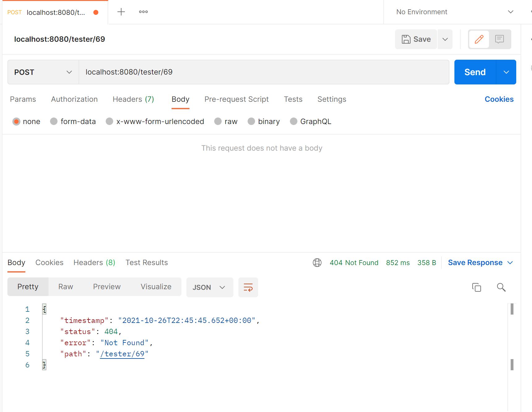Switch to the Tests tab
This screenshot has width=532, height=412.
(293, 99)
